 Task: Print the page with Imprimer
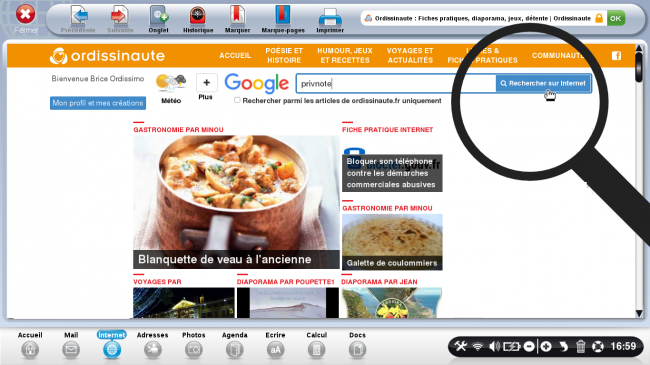point(330,19)
